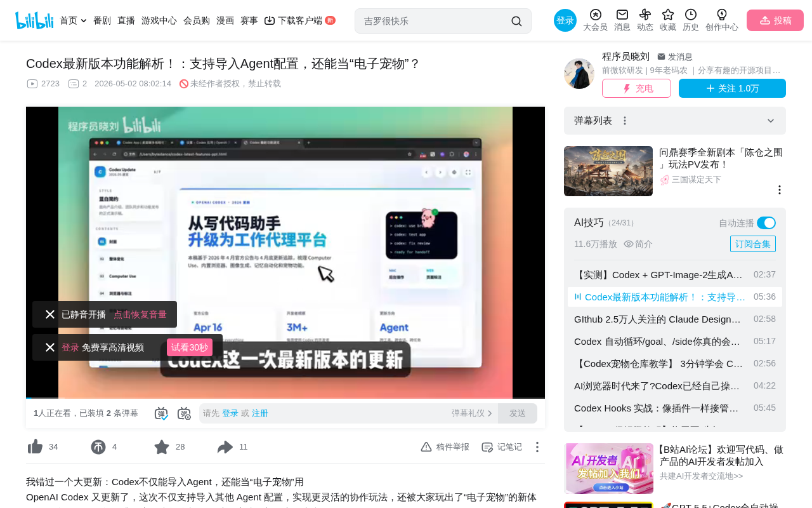Viewport: 812px width, 508px height.
Task: Click the search magnifier icon
Action: [516, 21]
